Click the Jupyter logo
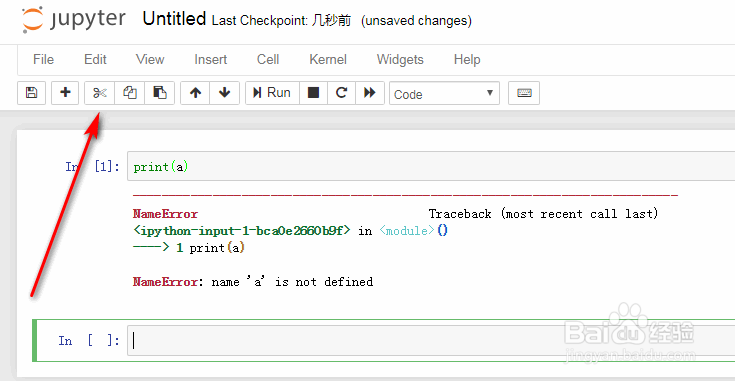Screen dimensions: 735x381 [74, 20]
